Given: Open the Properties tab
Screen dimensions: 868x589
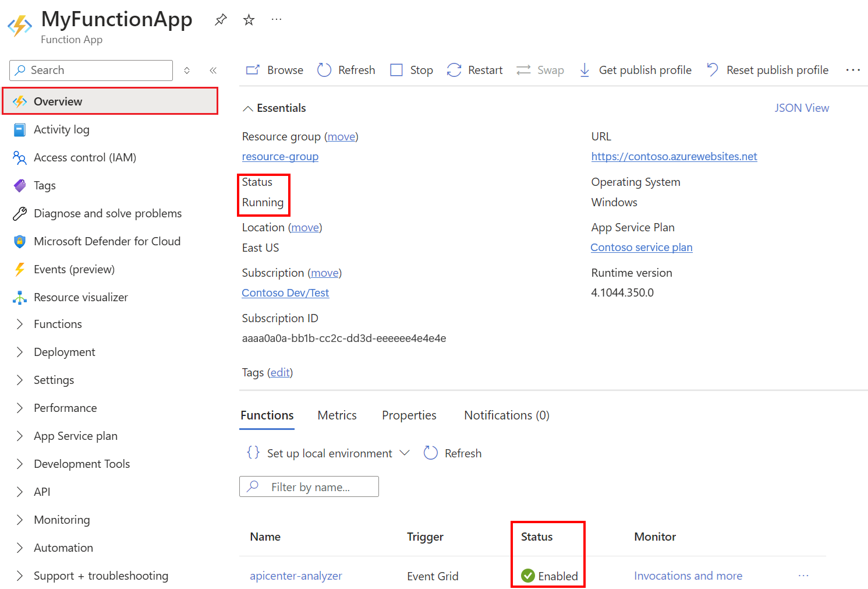Looking at the screenshot, I should [x=409, y=415].
